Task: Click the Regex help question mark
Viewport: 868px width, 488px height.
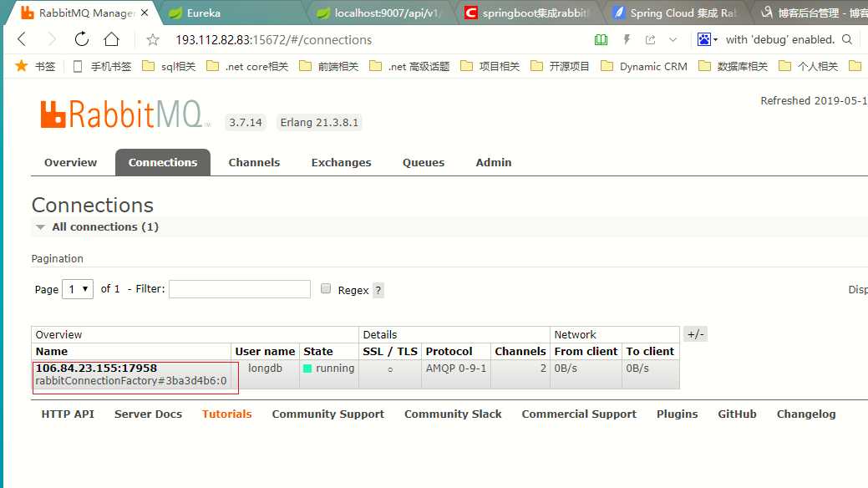Action: pyautogui.click(x=378, y=290)
